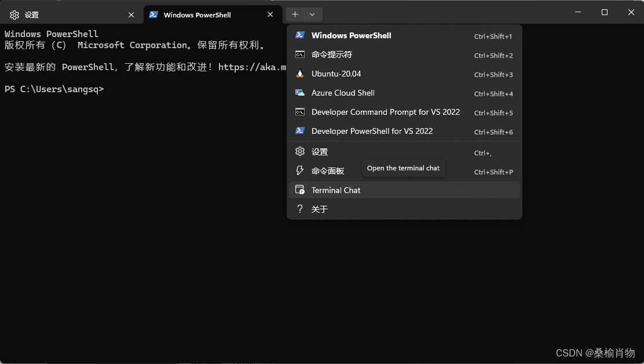
Task: Open the https://aka.m link in terminal
Action: pos(252,67)
